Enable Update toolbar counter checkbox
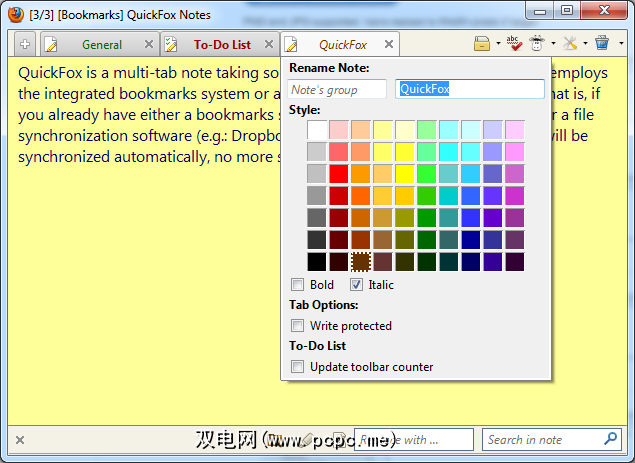Image resolution: width=635 pixels, height=463 pixels. coord(297,367)
